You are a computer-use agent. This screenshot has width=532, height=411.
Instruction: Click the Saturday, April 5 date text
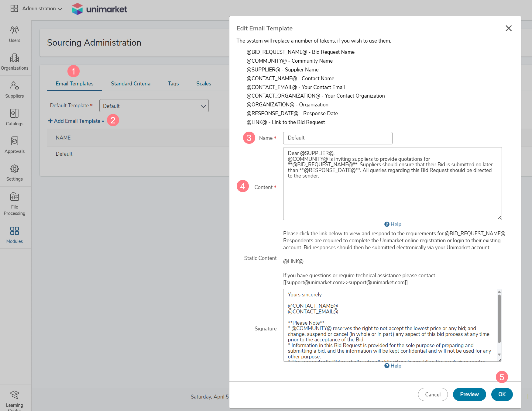pos(210,397)
